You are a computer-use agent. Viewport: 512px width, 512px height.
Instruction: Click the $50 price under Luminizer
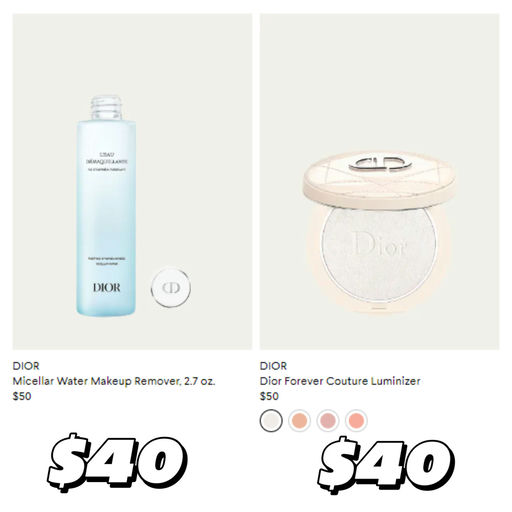pos(269,396)
